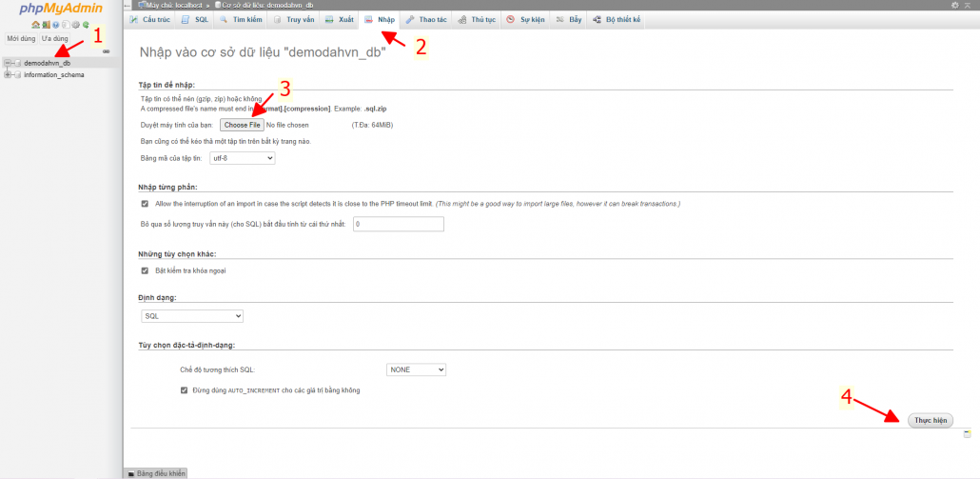This screenshot has width=980, height=479.
Task: Click Ưa dùng button in sidebar
Action: coord(54,39)
